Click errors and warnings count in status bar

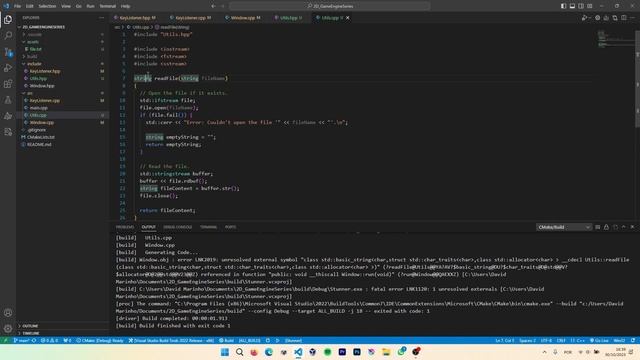tap(49, 340)
